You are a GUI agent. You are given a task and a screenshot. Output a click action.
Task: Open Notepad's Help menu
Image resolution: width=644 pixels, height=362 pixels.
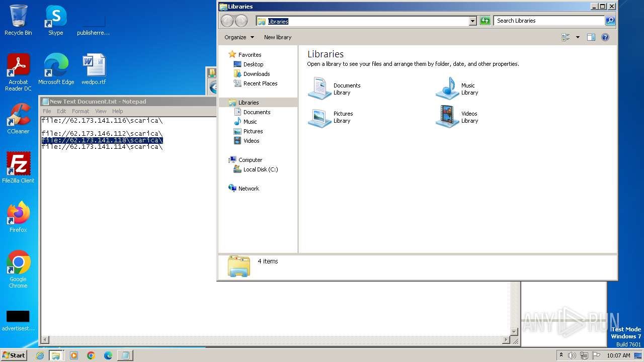coord(117,111)
